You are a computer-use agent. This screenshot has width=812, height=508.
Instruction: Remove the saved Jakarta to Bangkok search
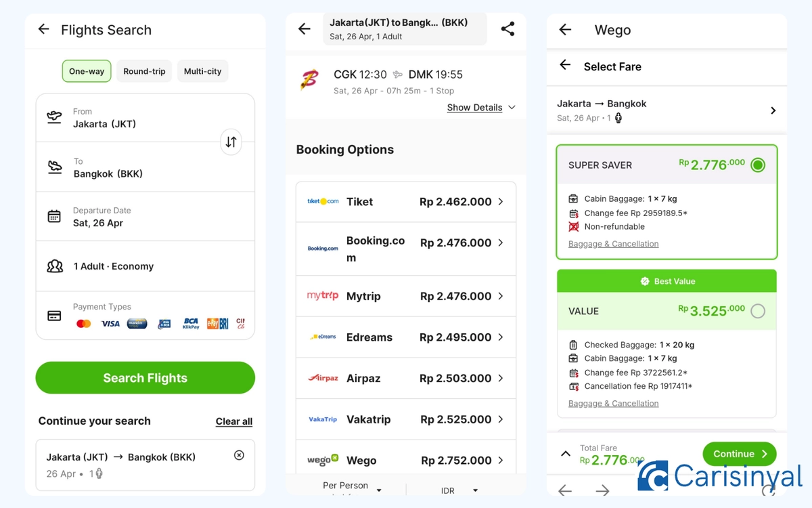pyautogui.click(x=239, y=455)
